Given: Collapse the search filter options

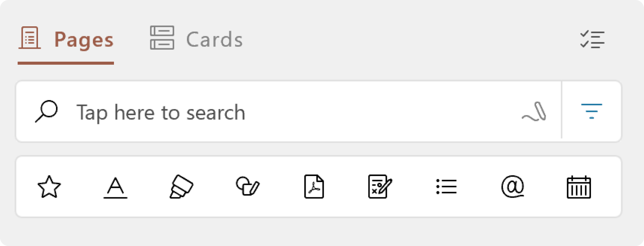Looking at the screenshot, I should [x=591, y=111].
